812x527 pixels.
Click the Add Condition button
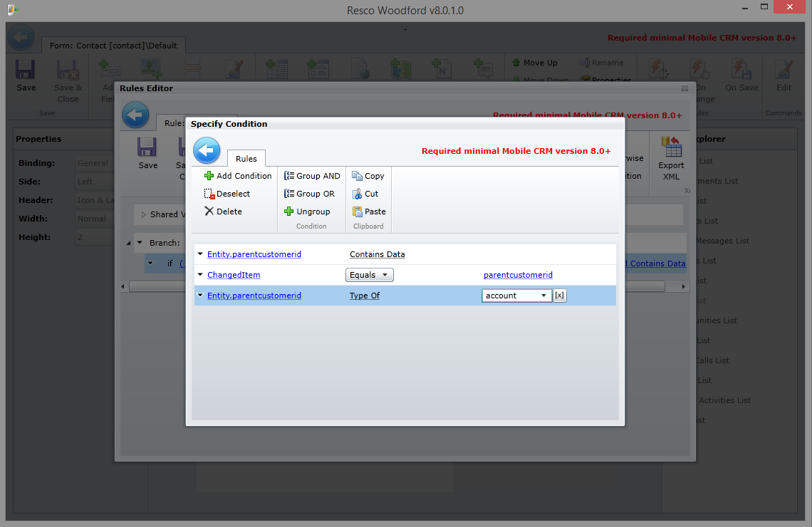pyautogui.click(x=238, y=176)
